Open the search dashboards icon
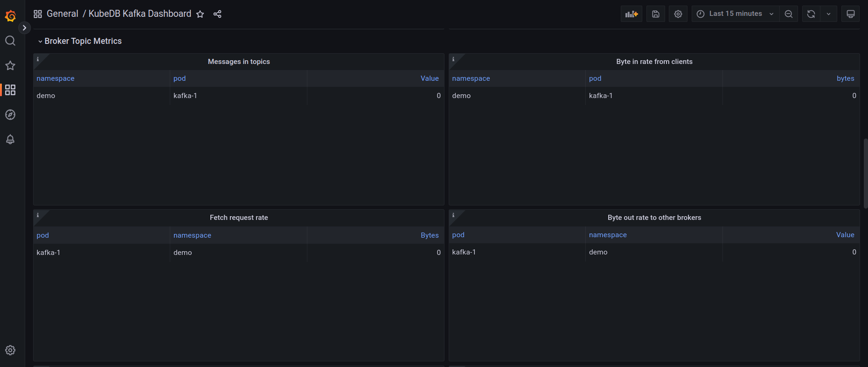 [10, 41]
